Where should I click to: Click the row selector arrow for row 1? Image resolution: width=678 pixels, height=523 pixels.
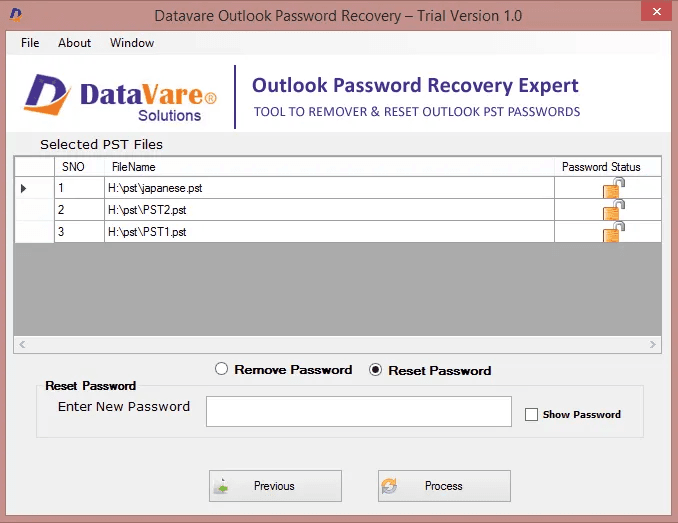24,188
